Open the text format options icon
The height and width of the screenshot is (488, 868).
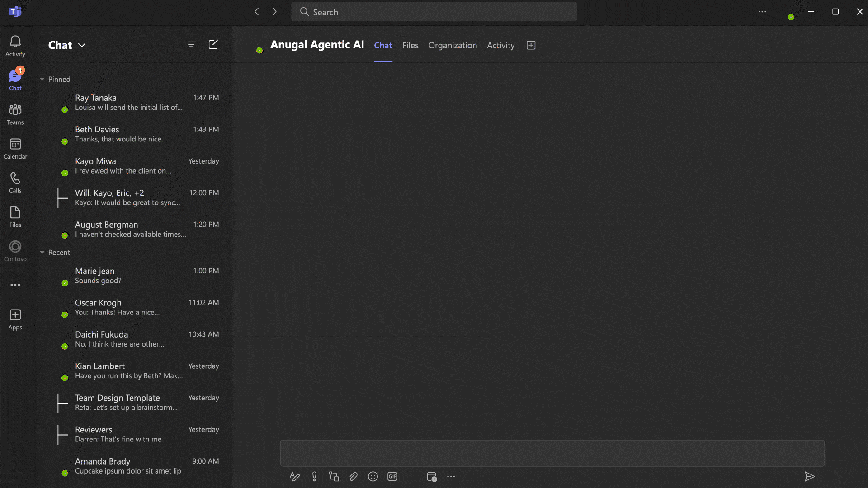click(x=294, y=476)
